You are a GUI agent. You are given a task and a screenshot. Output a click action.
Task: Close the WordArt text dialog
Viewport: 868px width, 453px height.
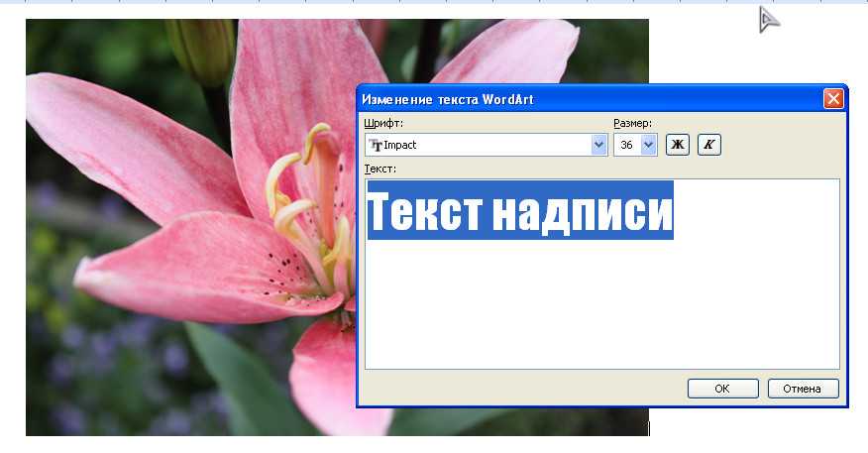click(x=833, y=99)
